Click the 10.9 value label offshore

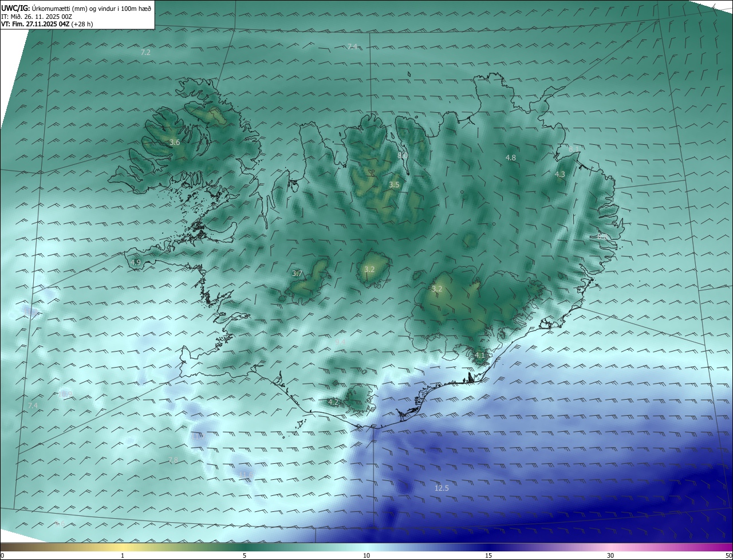65,394
